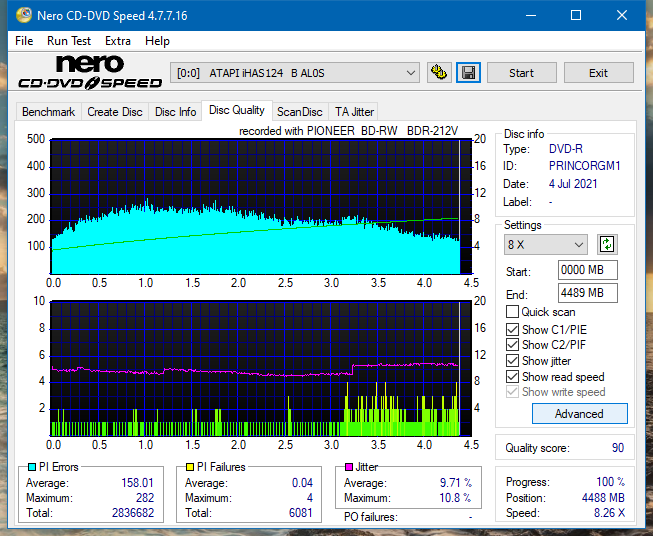Click the Exit button
The height and width of the screenshot is (536, 653).
pyautogui.click(x=598, y=73)
